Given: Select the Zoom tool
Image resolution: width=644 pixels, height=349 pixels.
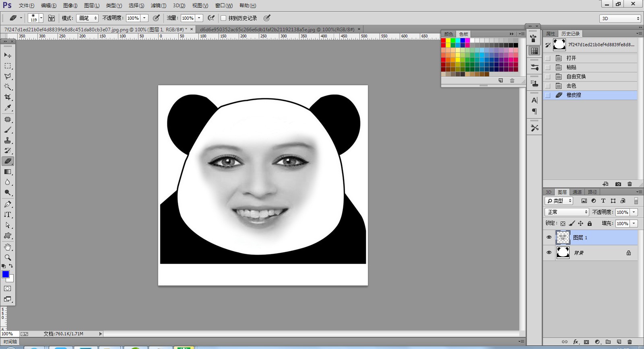Looking at the screenshot, I should [x=8, y=257].
